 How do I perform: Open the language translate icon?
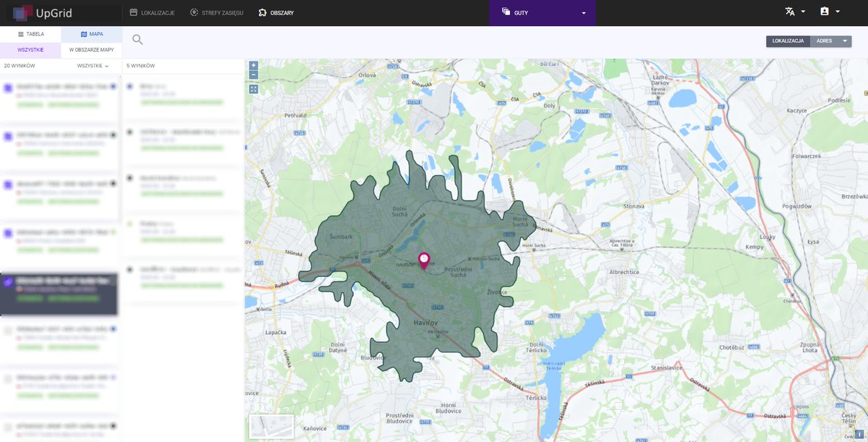point(790,12)
